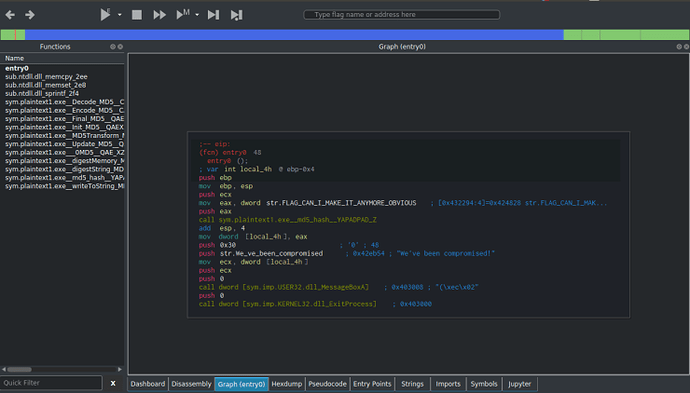The height and width of the screenshot is (393, 690).
Task: Click the Functions list scroll right arrow
Action: (x=120, y=369)
